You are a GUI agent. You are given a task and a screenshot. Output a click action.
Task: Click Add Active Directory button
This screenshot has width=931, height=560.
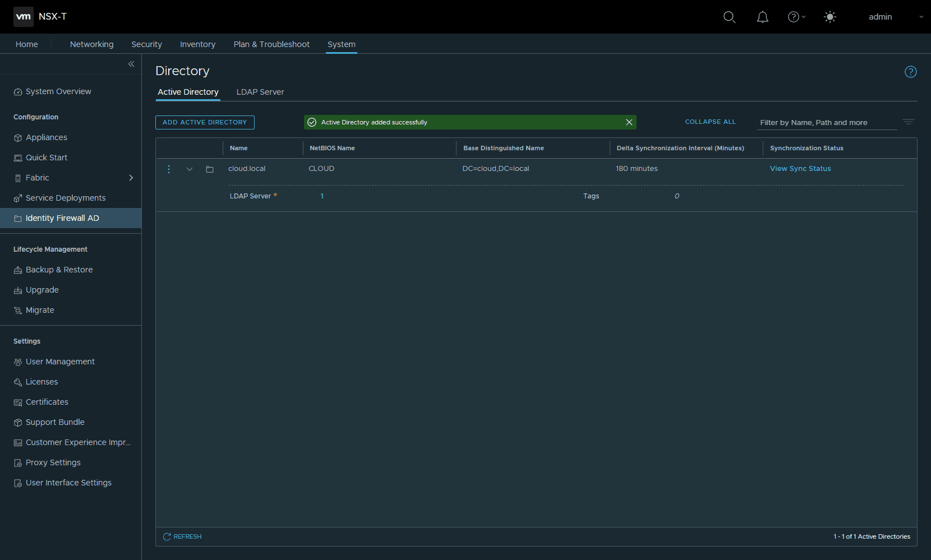click(205, 122)
